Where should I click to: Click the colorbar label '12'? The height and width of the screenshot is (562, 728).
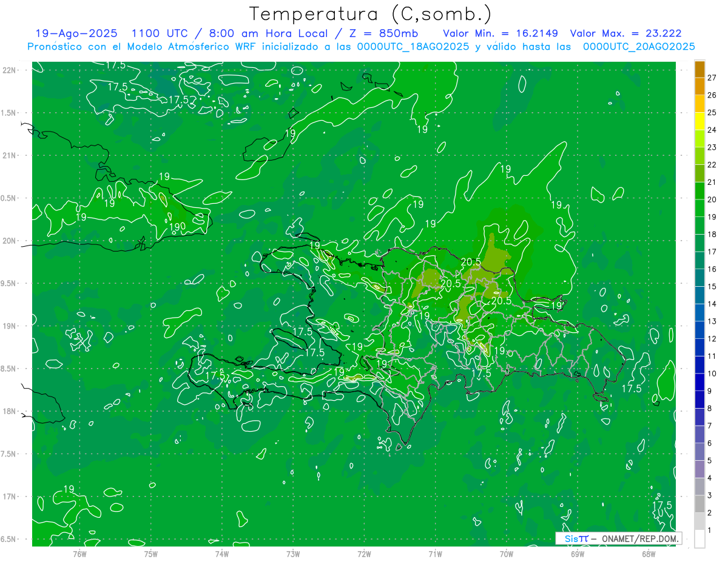tap(712, 339)
